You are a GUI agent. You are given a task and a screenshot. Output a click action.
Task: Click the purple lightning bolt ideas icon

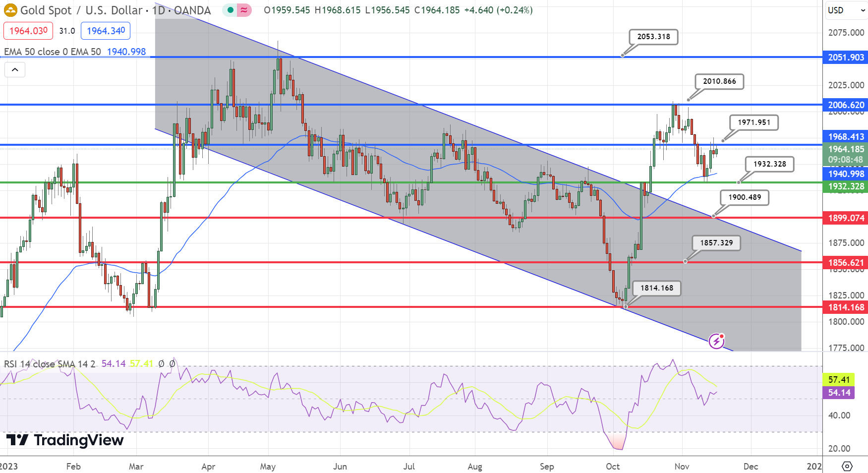tap(716, 341)
